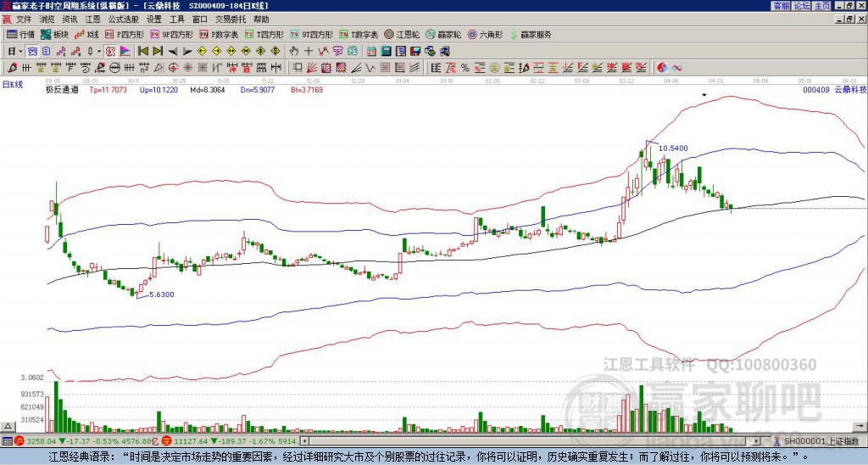The image size is (868, 465).
Task: Open the P数字表 number table
Action: click(219, 34)
